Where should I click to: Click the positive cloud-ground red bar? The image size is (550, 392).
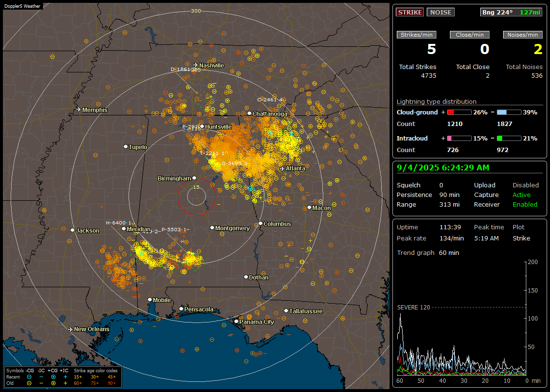click(459, 112)
